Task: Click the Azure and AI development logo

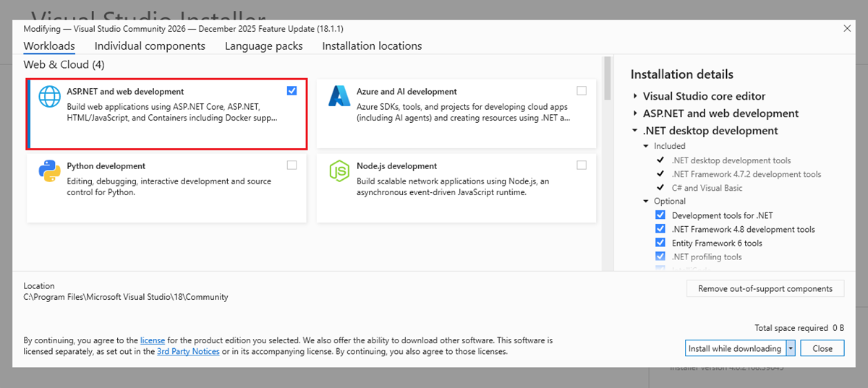Action: [339, 96]
